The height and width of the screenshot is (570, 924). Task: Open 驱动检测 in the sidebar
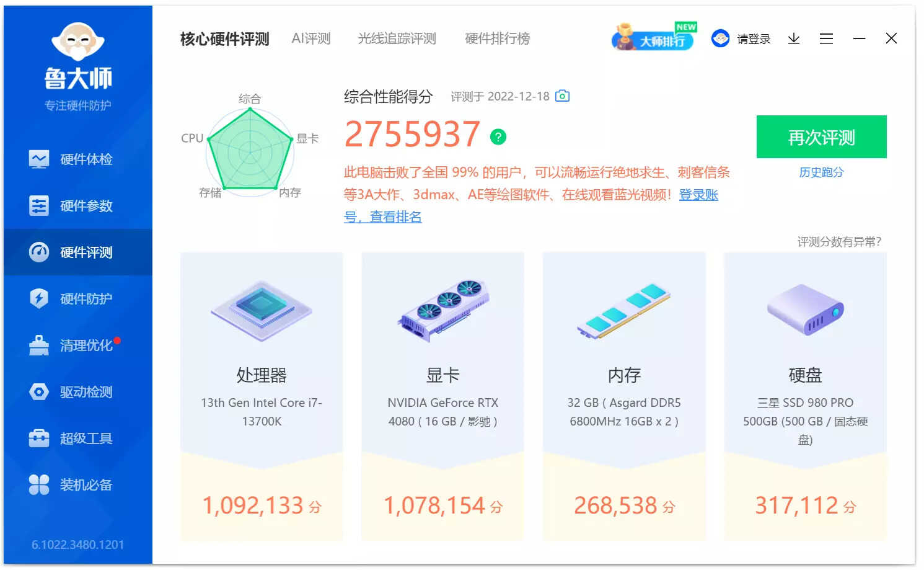click(78, 392)
